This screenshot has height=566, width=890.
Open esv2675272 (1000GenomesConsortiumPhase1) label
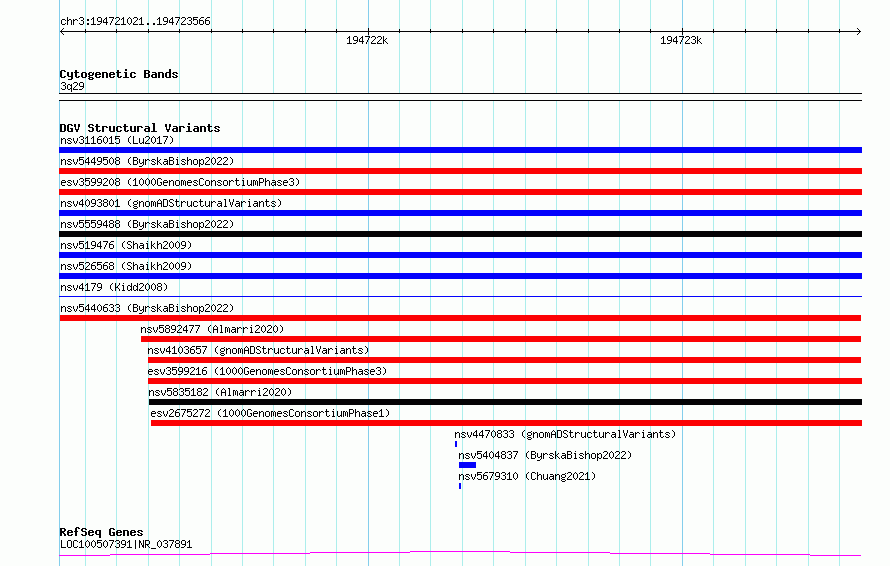point(270,413)
